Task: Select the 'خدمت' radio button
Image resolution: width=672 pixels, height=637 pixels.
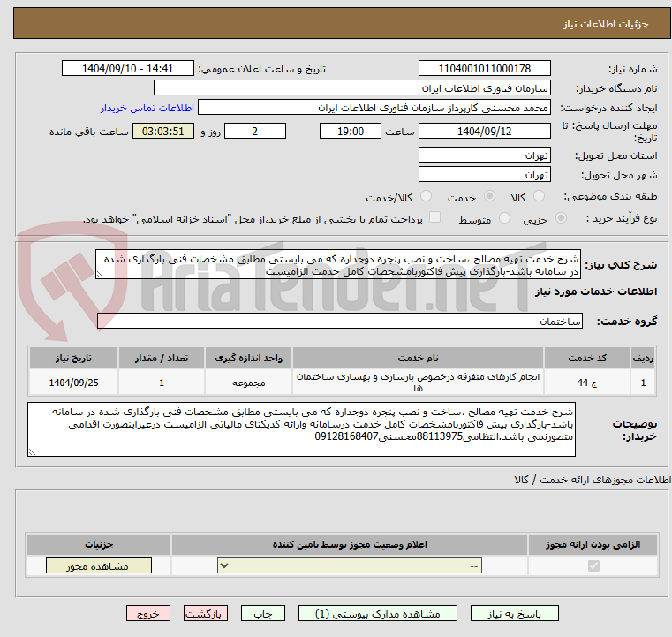Action: point(489,196)
